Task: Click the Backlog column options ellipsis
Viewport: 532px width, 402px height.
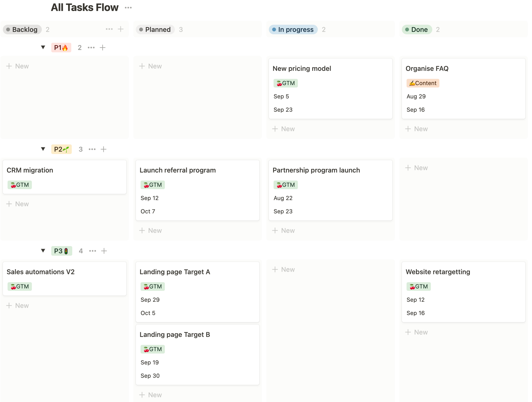Action: 109,29
